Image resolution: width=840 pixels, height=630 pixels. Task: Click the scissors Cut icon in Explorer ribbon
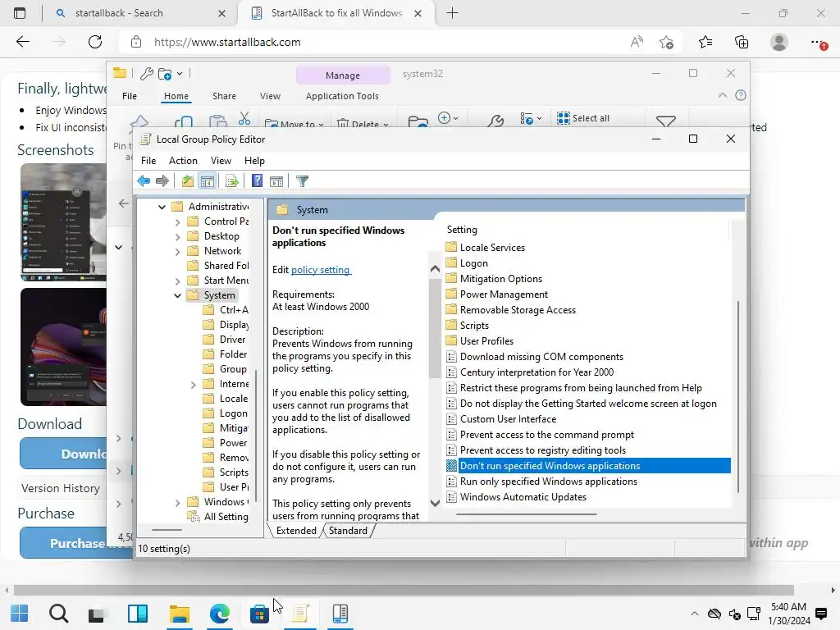click(x=244, y=118)
